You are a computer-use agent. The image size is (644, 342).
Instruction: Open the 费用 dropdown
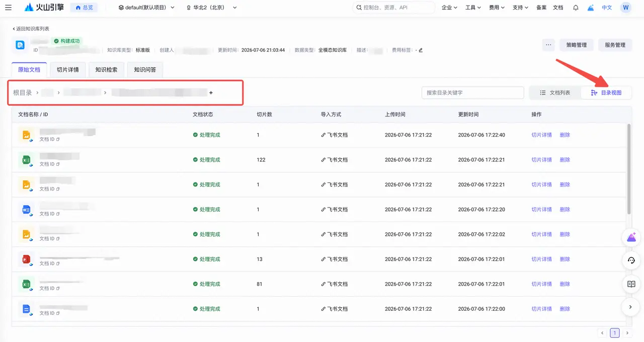pyautogui.click(x=497, y=8)
